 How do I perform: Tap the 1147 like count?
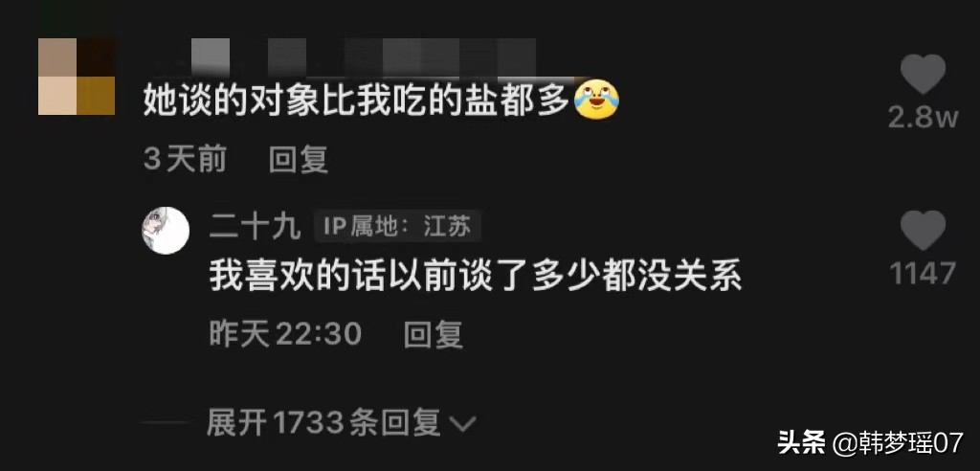(924, 274)
